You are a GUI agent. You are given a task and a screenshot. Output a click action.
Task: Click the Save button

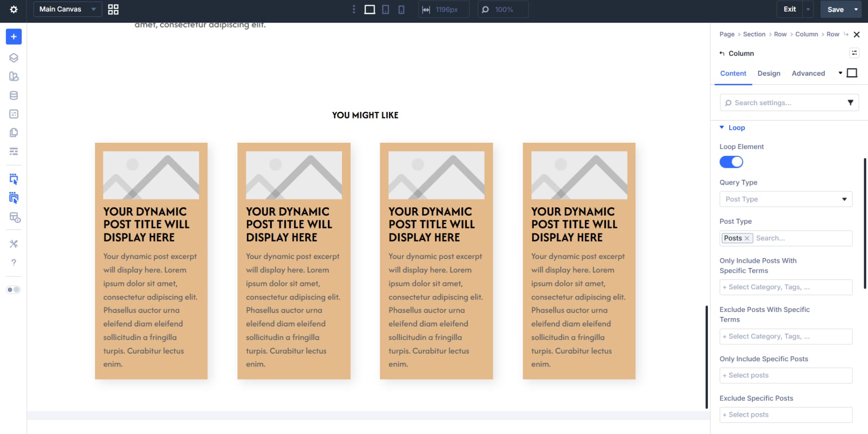[x=836, y=9]
